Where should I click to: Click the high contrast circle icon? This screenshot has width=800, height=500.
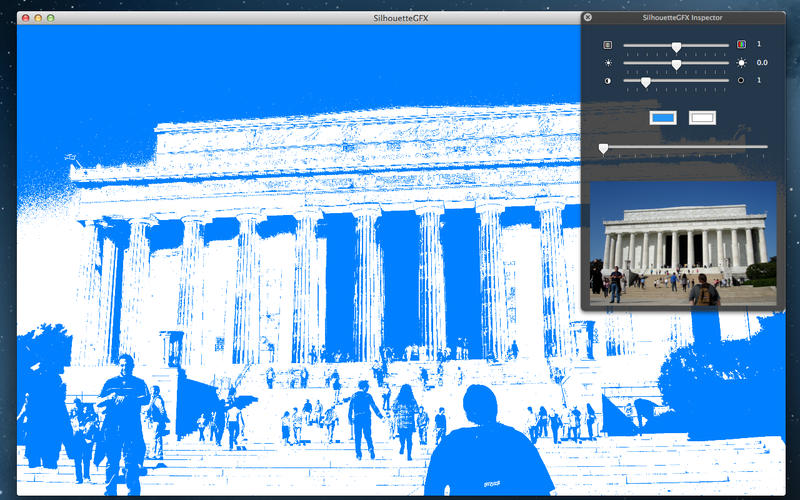tap(741, 81)
